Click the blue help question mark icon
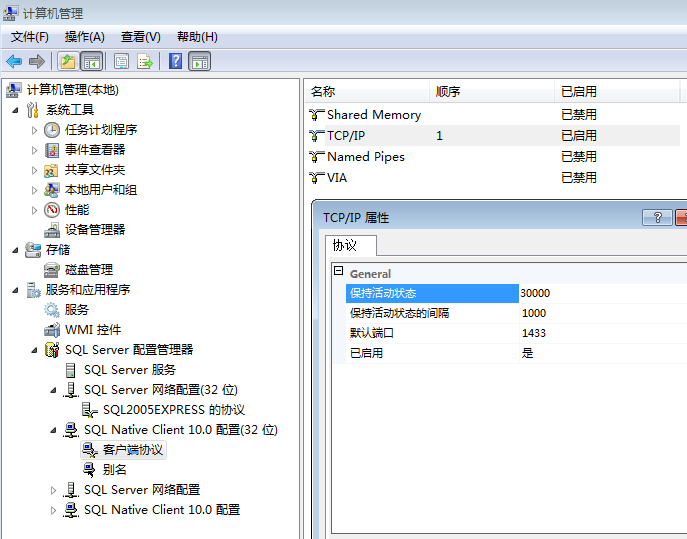This screenshot has width=687, height=539. pos(175,61)
